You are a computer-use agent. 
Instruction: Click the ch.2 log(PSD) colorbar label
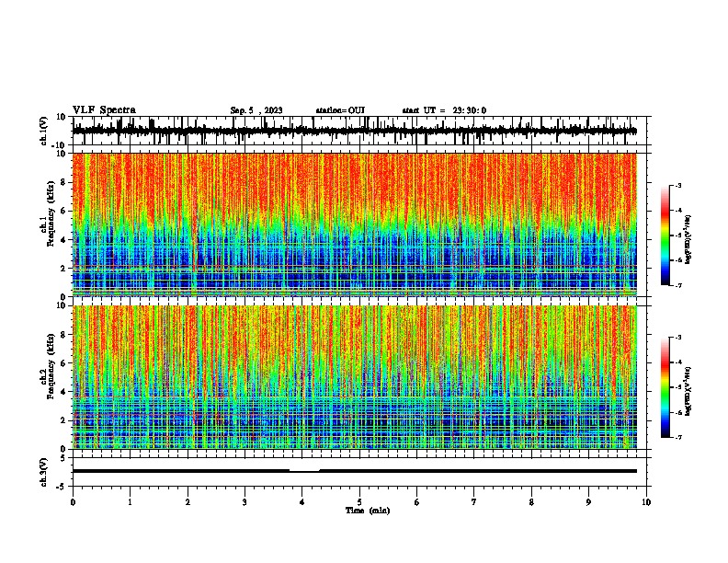pyautogui.click(x=688, y=391)
